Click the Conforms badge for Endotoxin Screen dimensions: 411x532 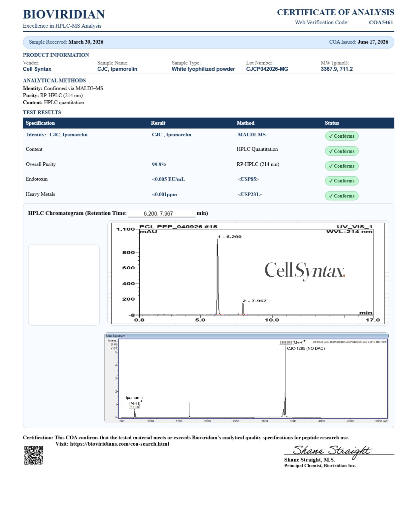pos(342,181)
